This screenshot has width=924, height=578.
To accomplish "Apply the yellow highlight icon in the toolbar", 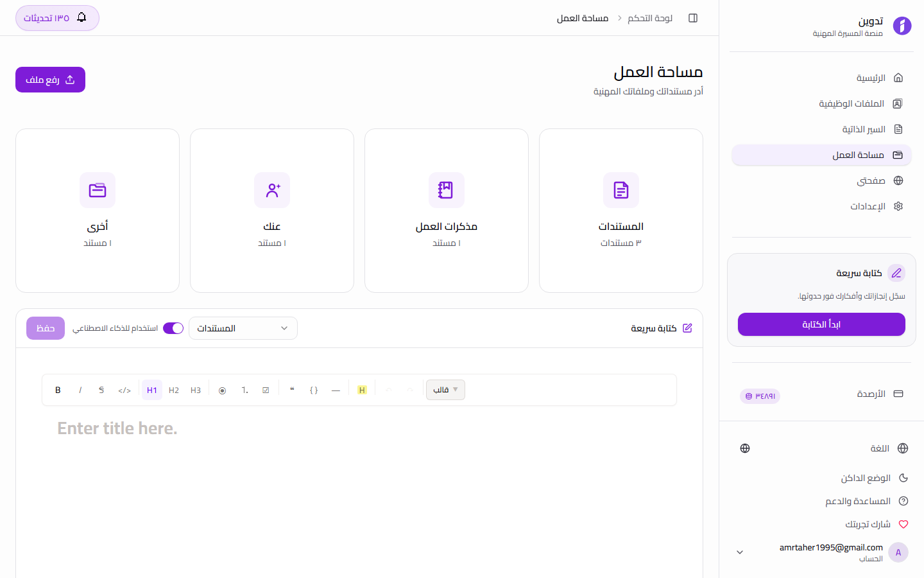I will (x=362, y=390).
